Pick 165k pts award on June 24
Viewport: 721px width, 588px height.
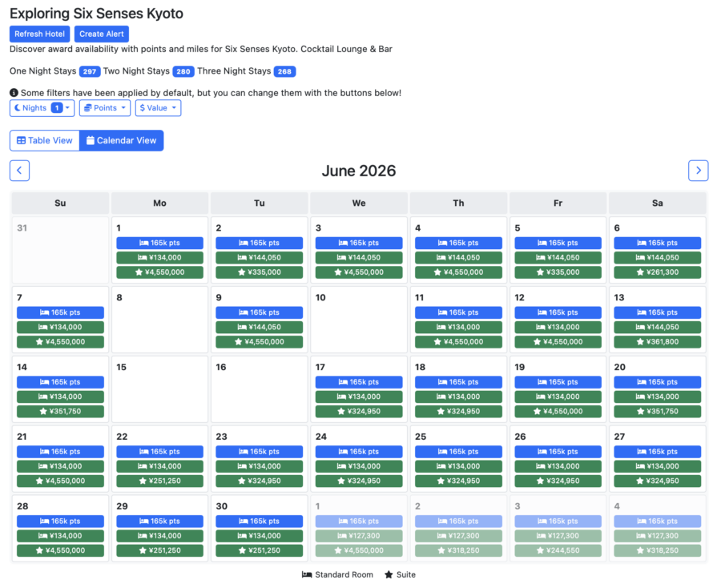pyautogui.click(x=359, y=452)
